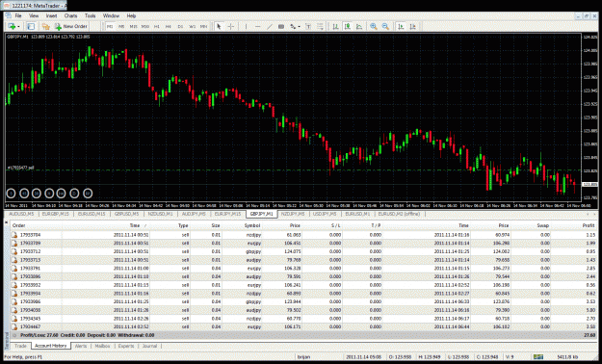
Task: Sort history by the Swap column header
Action: [531, 225]
